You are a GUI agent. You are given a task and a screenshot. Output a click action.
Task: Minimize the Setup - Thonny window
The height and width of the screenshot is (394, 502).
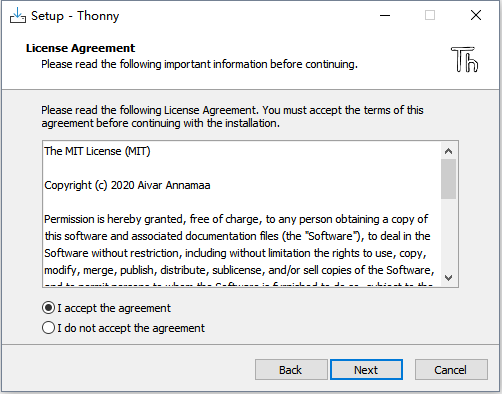pos(385,15)
